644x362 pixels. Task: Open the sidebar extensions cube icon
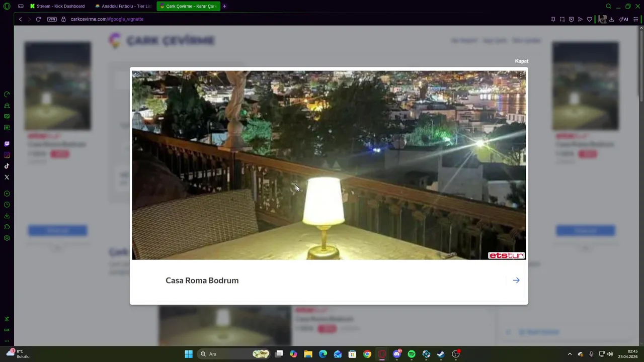coord(7,227)
